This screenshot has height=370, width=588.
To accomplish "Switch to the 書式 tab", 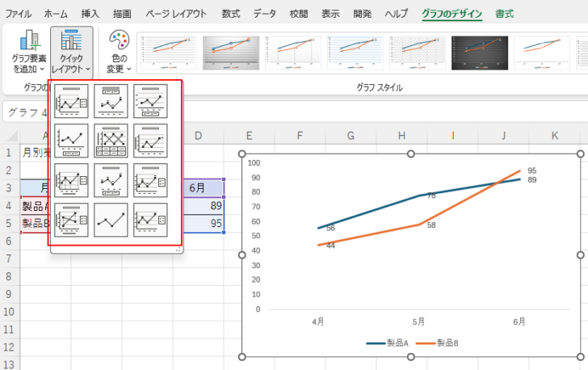I will point(504,14).
